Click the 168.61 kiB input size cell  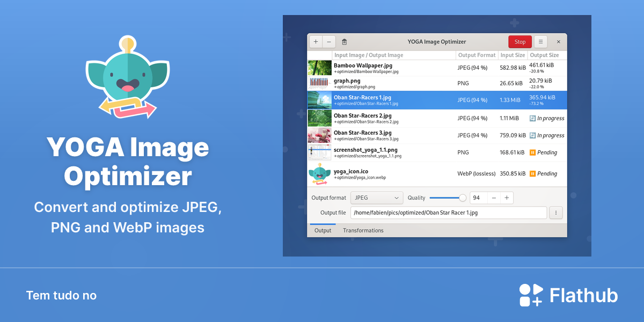click(x=512, y=152)
